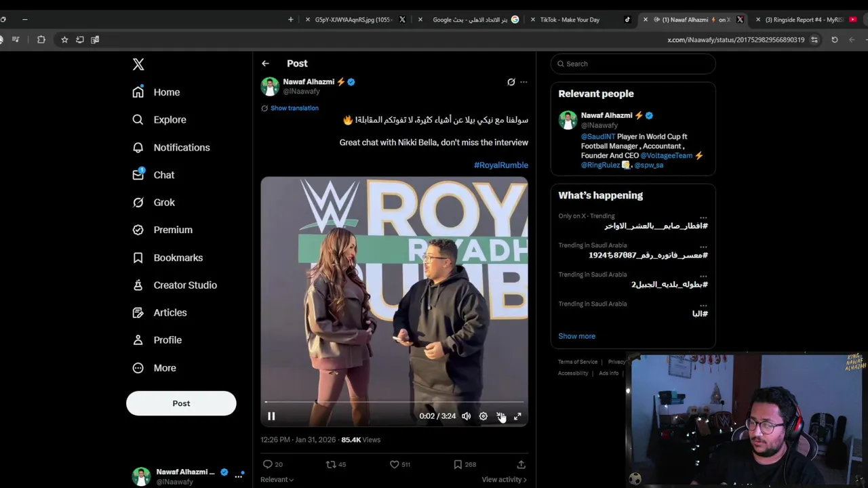Viewport: 868px width, 488px height.
Task: Click the site settings icon in address bar
Action: click(x=814, y=40)
